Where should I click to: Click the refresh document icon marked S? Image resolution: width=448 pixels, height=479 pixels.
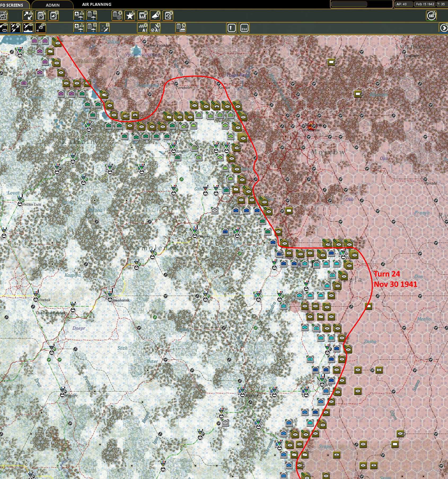[168, 16]
